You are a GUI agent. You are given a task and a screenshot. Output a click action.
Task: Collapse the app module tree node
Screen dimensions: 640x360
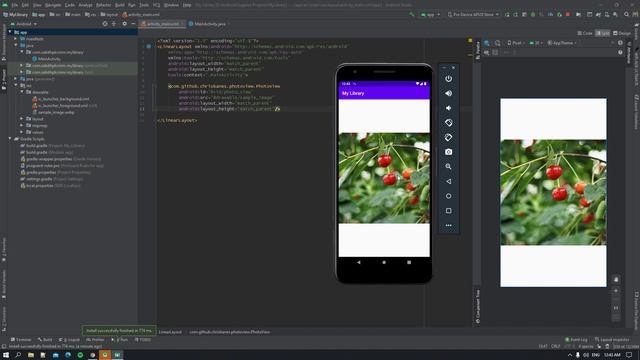coord(10,32)
